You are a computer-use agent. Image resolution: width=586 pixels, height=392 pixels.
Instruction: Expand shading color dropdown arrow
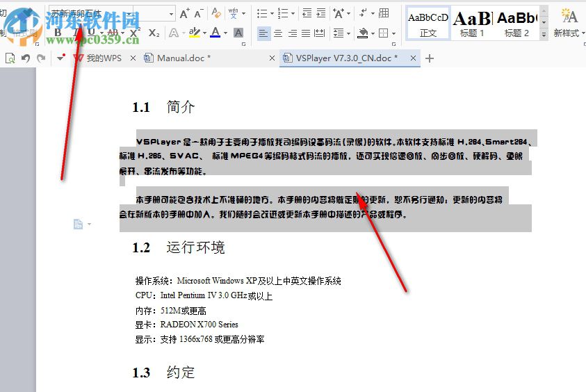pyautogui.click(x=373, y=33)
